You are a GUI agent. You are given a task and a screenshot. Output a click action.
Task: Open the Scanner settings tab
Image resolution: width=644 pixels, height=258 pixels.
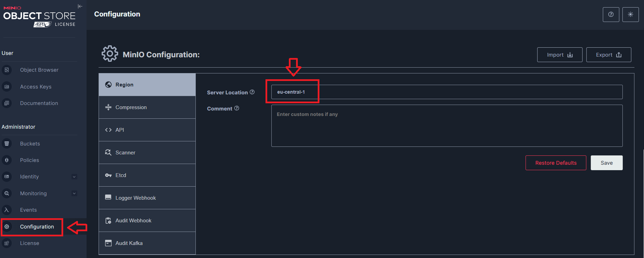point(147,153)
